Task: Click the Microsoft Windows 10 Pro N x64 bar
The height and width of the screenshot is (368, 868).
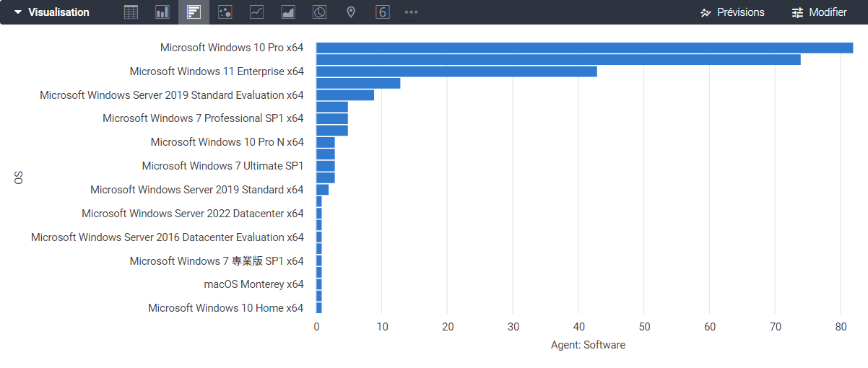Action: (x=326, y=143)
